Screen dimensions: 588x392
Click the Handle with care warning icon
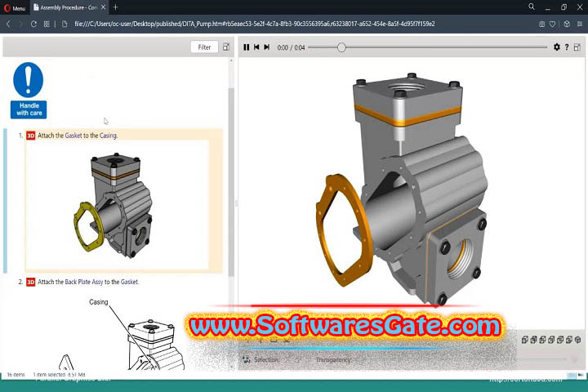coord(29,91)
